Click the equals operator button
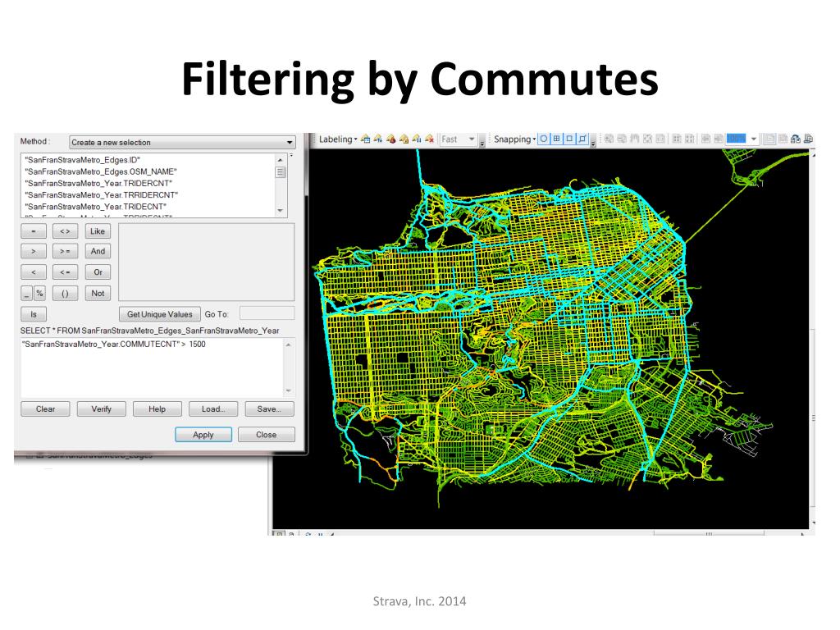Image resolution: width=840 pixels, height=630 pixels. pyautogui.click(x=34, y=231)
